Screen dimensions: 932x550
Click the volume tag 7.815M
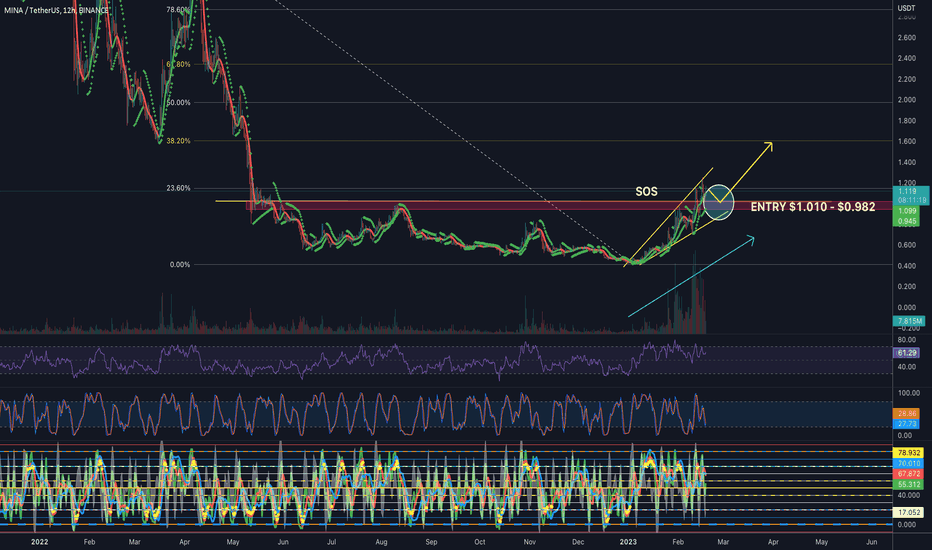pyautogui.click(x=909, y=321)
